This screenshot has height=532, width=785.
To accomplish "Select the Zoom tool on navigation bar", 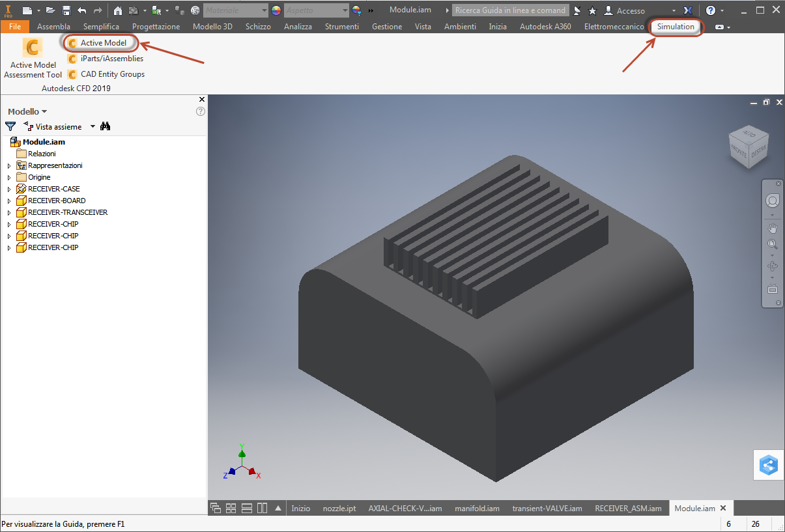I will (x=773, y=244).
